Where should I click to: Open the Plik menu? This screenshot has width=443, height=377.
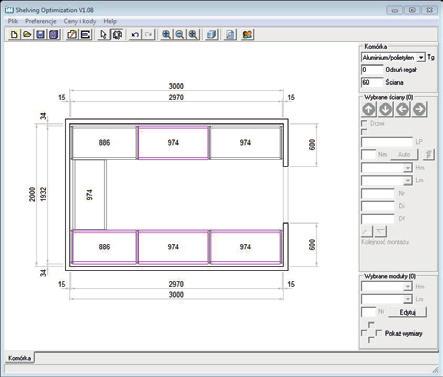(13, 21)
